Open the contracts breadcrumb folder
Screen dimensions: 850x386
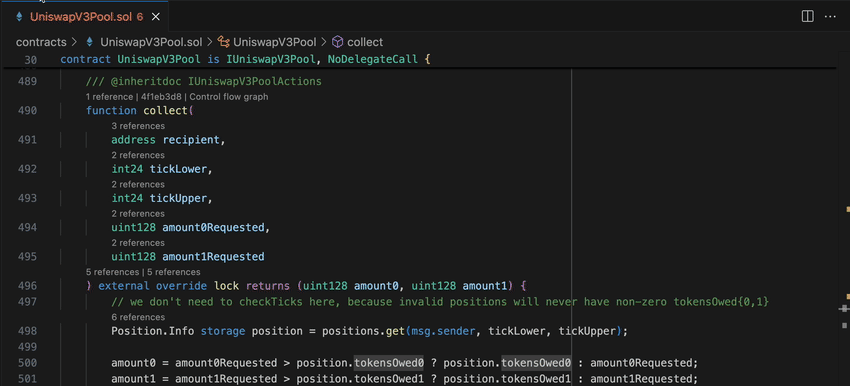click(x=41, y=42)
